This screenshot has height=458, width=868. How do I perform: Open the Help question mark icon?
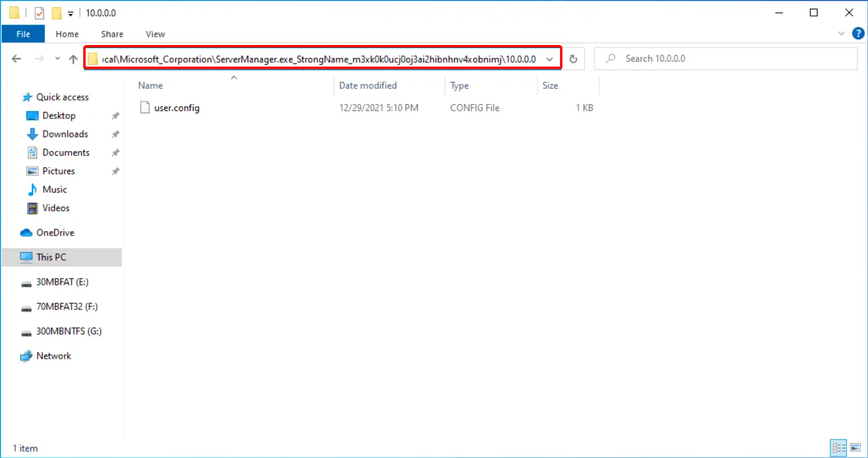[857, 33]
